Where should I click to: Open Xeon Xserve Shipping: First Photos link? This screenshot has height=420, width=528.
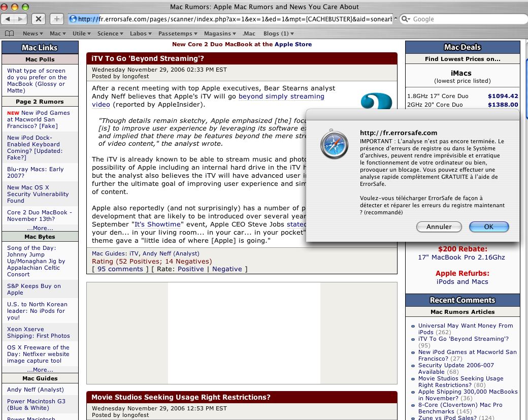(39, 333)
